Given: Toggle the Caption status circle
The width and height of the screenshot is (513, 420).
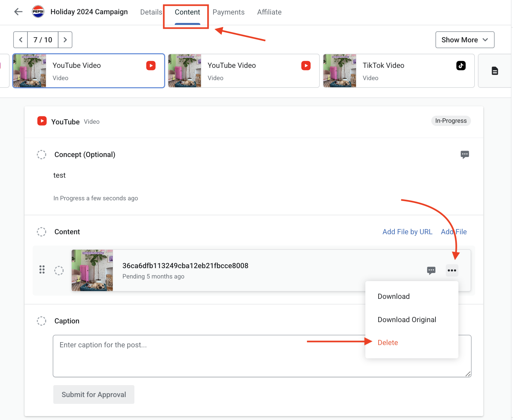Looking at the screenshot, I should (41, 321).
